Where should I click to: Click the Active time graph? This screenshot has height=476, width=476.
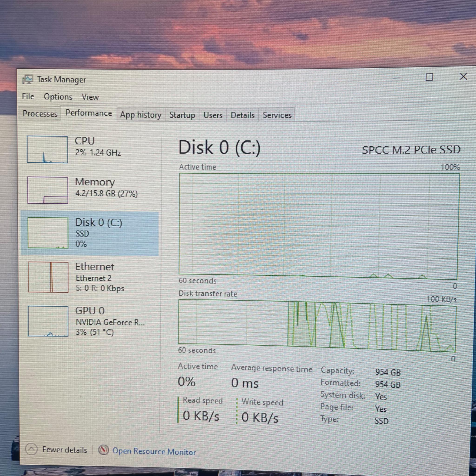click(x=319, y=227)
